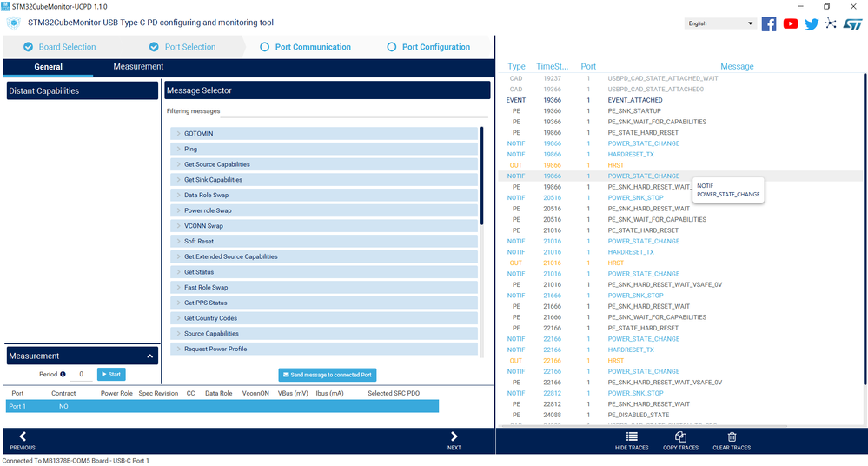Go to Next with the right arrow
The height and width of the screenshot is (466, 868).
[454, 436]
